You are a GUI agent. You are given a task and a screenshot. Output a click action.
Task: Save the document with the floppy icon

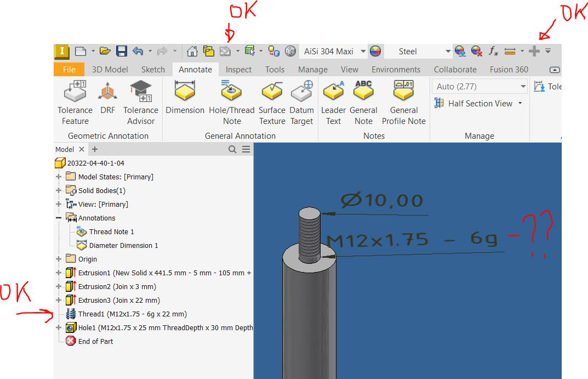tap(122, 51)
